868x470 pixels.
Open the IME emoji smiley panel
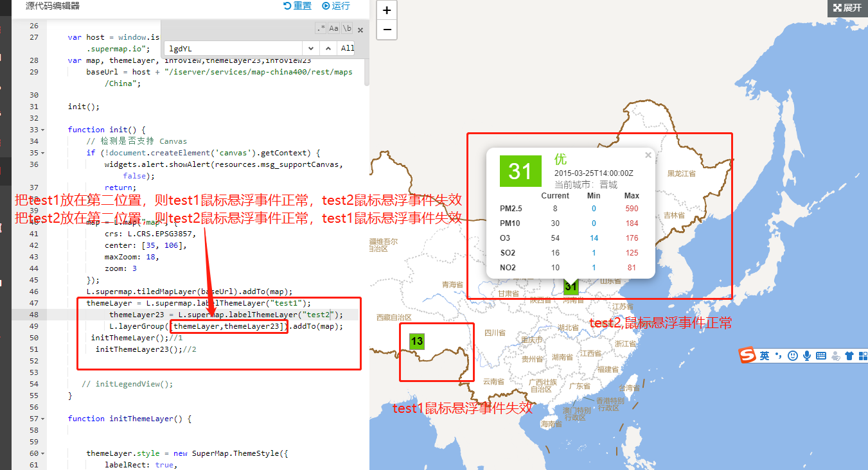point(793,356)
